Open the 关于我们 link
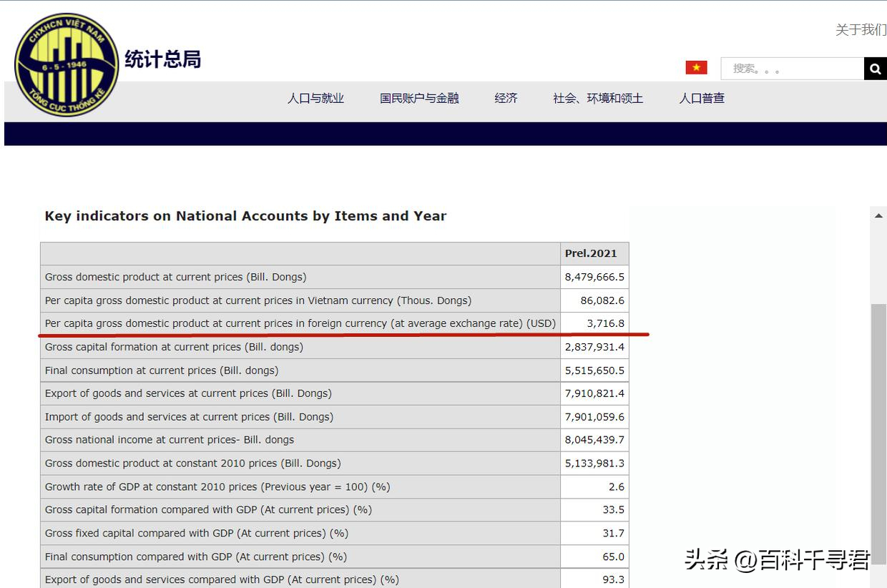The height and width of the screenshot is (588, 887). pos(861,29)
